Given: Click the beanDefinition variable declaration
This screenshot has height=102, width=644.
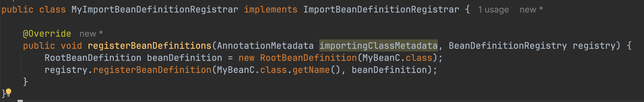Looking at the screenshot, I should pyautogui.click(x=184, y=58).
